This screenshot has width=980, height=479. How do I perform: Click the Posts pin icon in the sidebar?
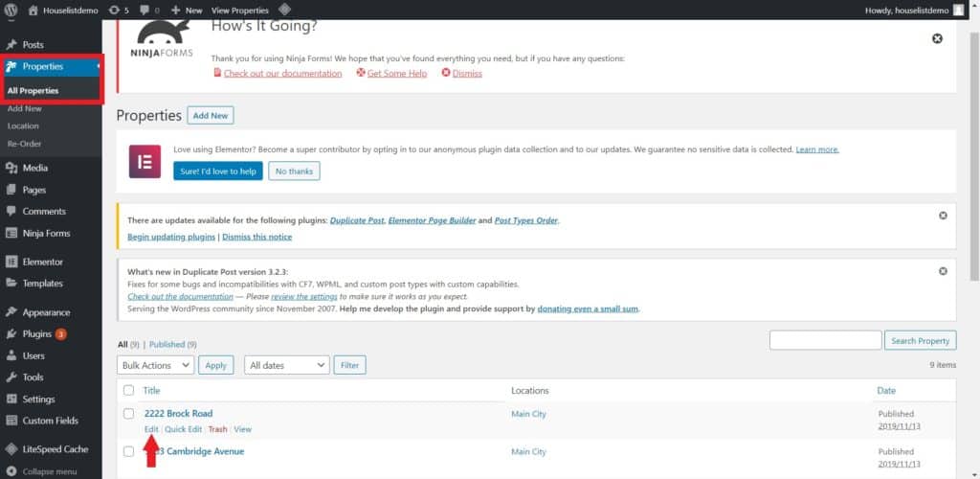click(11, 45)
